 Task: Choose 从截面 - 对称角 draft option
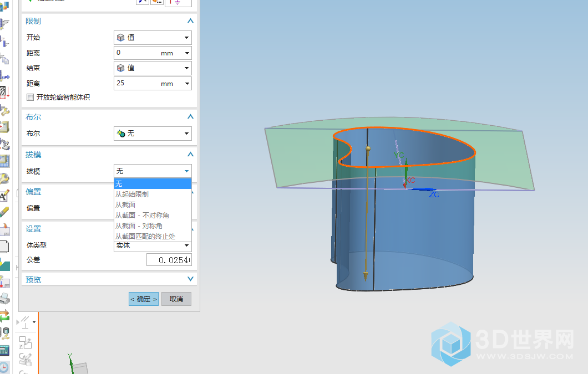tap(139, 226)
